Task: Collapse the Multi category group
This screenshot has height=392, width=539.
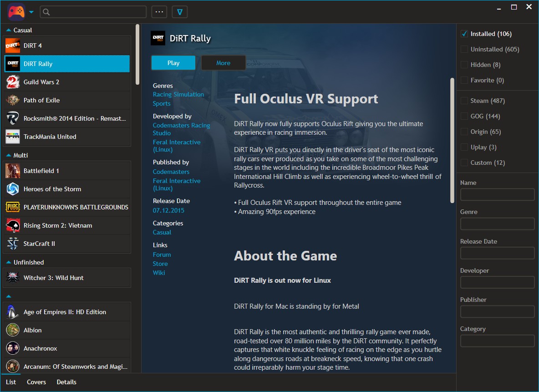Action: click(9, 155)
